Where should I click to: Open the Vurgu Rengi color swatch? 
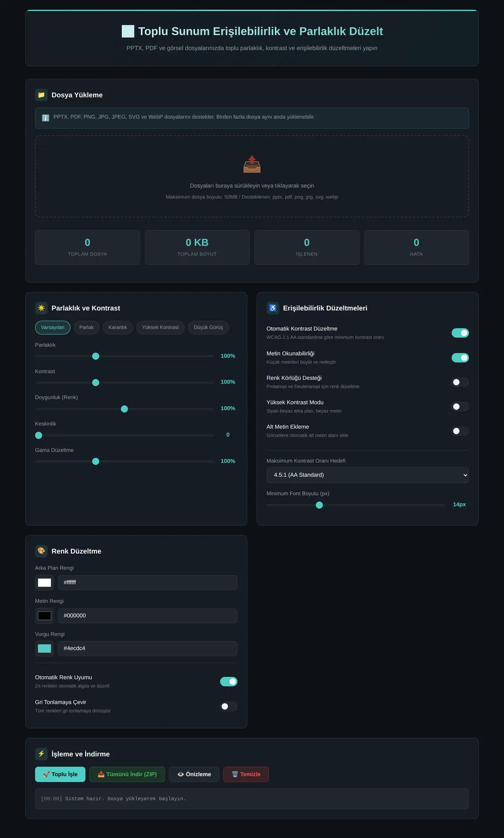pos(45,648)
